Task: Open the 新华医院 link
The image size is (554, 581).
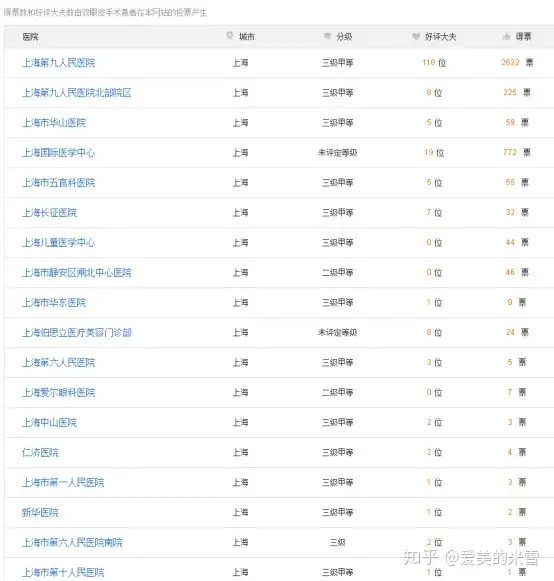Action: (x=40, y=512)
